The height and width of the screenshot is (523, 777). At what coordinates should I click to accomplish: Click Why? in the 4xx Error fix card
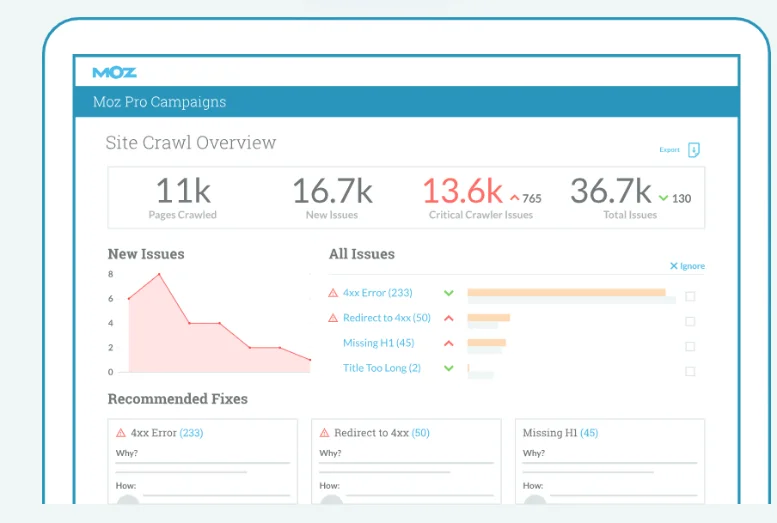127,453
